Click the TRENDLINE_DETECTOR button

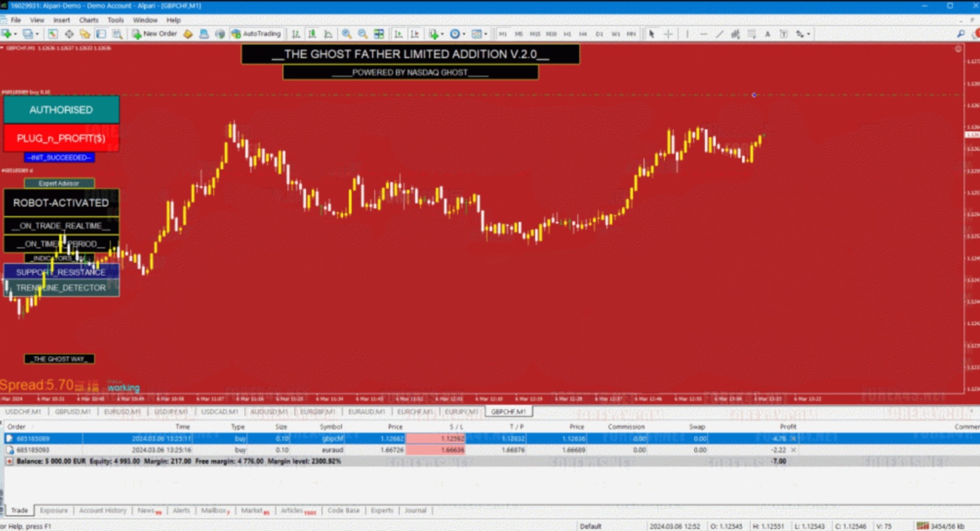point(61,288)
